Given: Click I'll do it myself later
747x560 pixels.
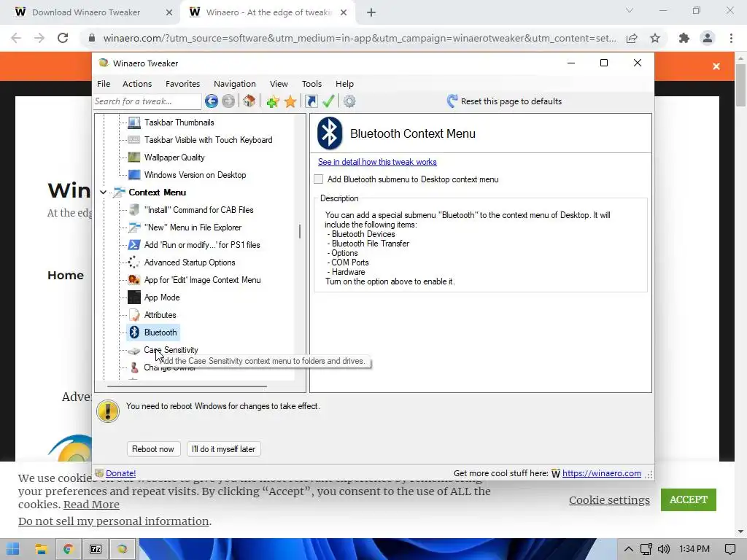Looking at the screenshot, I should pos(223,449).
